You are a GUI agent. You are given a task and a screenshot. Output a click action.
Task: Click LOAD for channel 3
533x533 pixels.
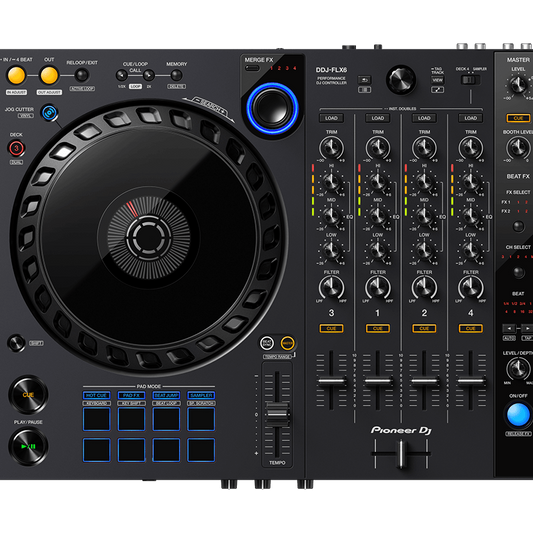click(x=331, y=118)
